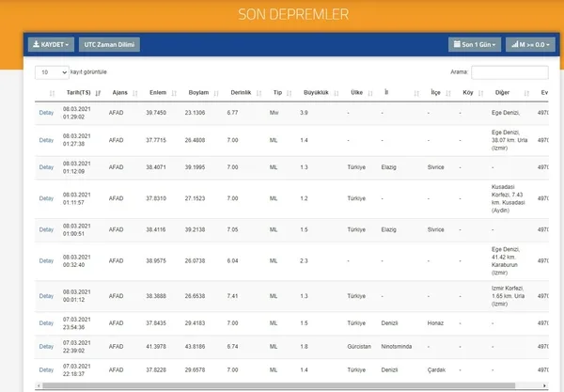Viewport: 564px width, 392px height.
Task: Sort by the Boylam column arrows
Action: [x=216, y=93]
